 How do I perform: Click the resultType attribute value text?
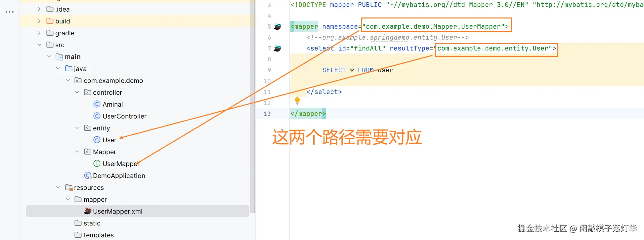(493, 48)
